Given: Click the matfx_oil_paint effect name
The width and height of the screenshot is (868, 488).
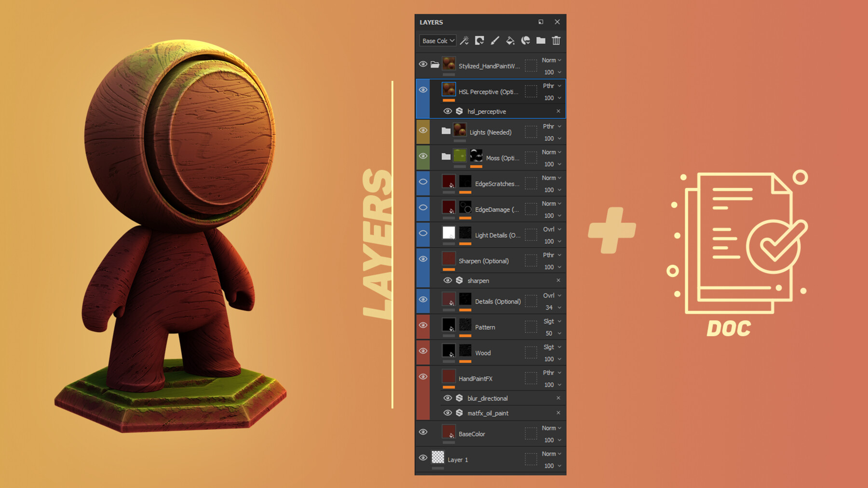Looking at the screenshot, I should [x=488, y=413].
